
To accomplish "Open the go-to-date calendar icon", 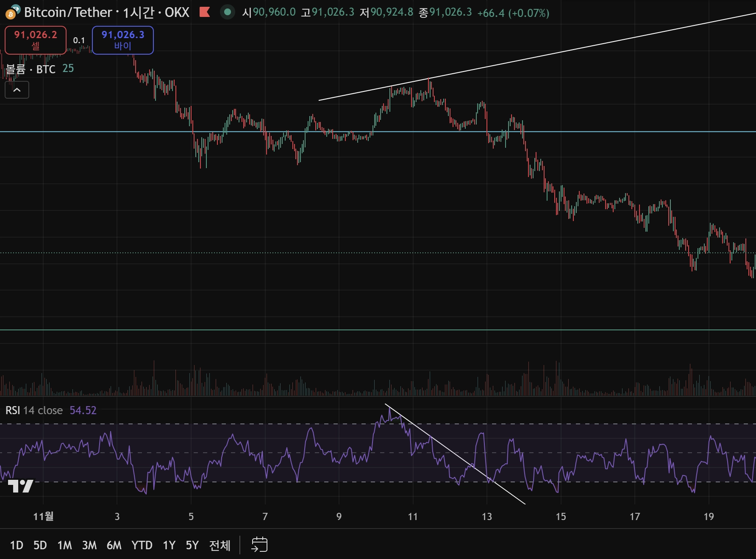I will pos(259,545).
